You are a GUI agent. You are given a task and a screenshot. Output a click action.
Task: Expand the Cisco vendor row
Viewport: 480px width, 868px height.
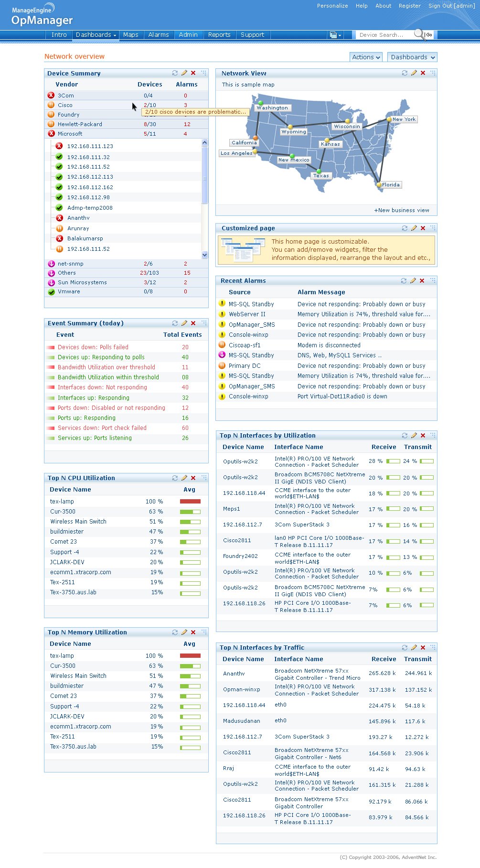click(65, 105)
